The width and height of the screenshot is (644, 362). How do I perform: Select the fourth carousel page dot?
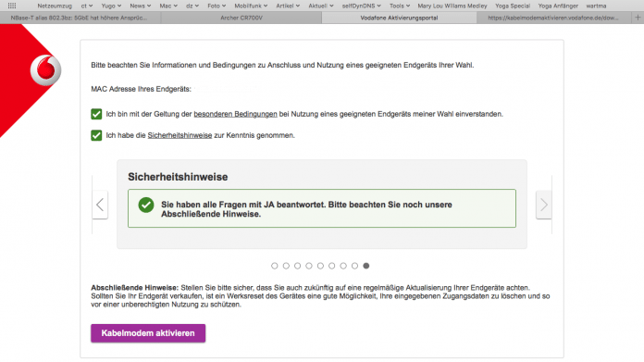pos(309,266)
